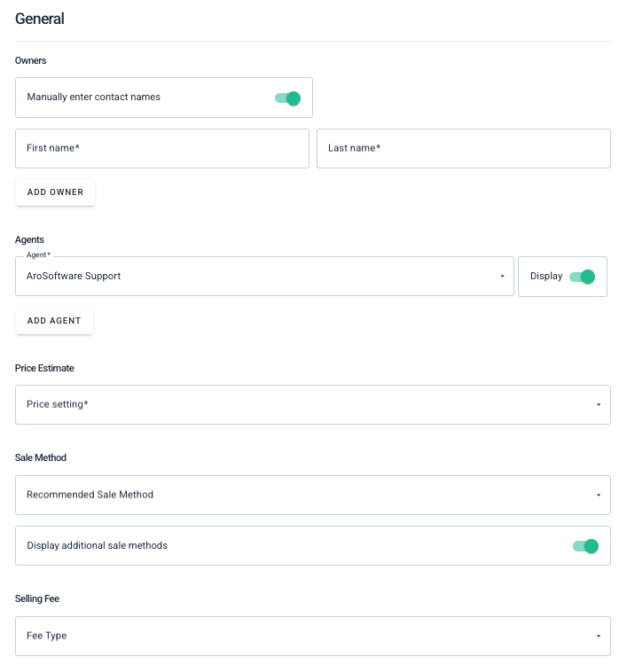Click the ADD AGENT button
Viewport: 627px width, 672px height.
point(54,321)
